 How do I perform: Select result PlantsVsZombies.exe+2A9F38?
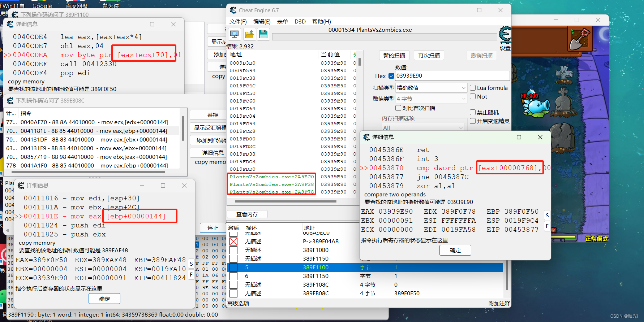tap(272, 184)
